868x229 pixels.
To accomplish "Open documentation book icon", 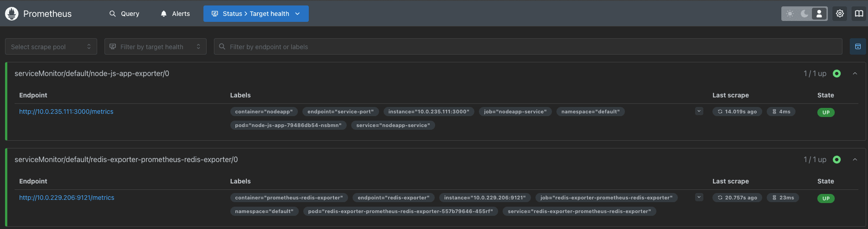I will coord(859,14).
